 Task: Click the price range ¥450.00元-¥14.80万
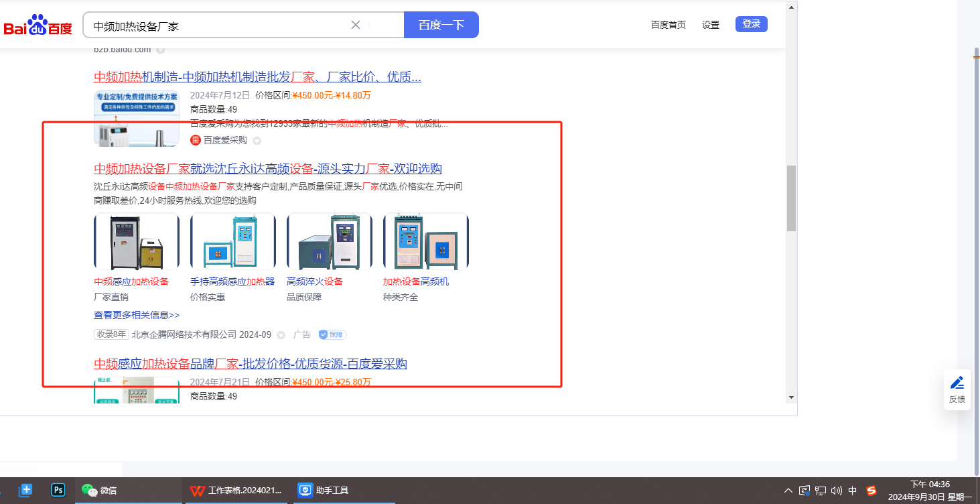tap(332, 95)
